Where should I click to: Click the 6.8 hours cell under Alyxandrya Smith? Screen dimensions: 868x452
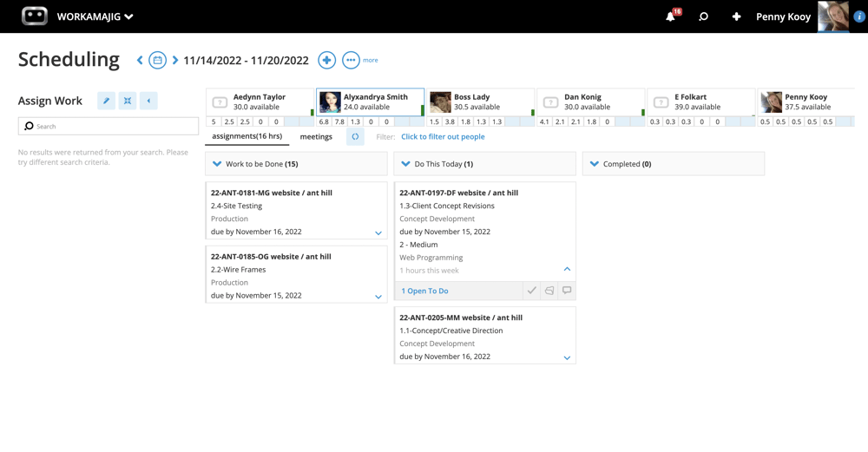(x=324, y=121)
